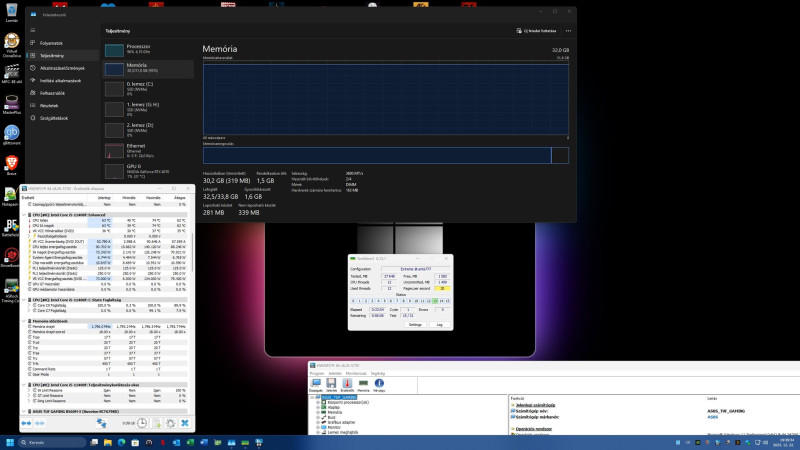The height and width of the screenshot is (450, 800).
Task: Click the taskbar search box
Action: [x=45, y=442]
